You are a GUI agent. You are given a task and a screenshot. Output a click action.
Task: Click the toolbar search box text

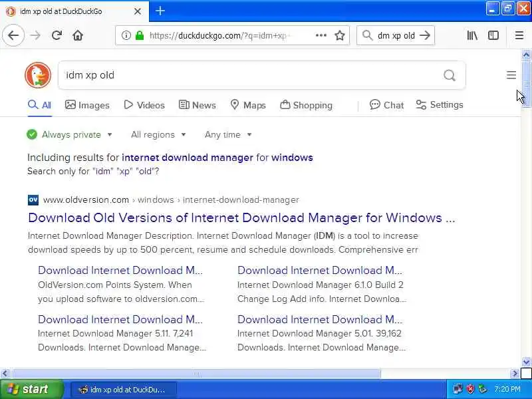point(396,35)
